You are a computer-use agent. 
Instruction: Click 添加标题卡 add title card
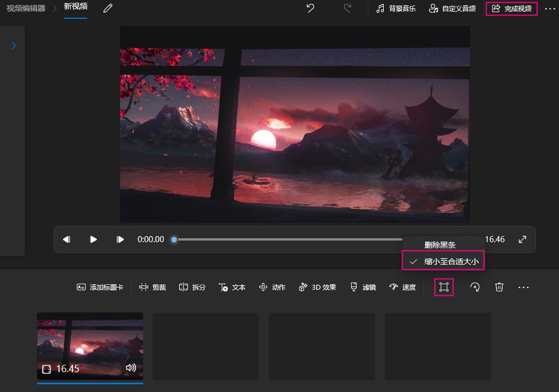point(100,288)
